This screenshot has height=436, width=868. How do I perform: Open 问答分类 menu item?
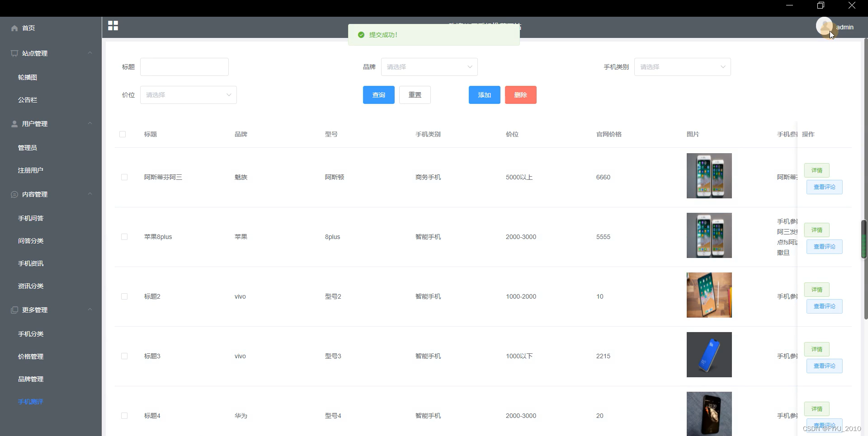coord(31,241)
